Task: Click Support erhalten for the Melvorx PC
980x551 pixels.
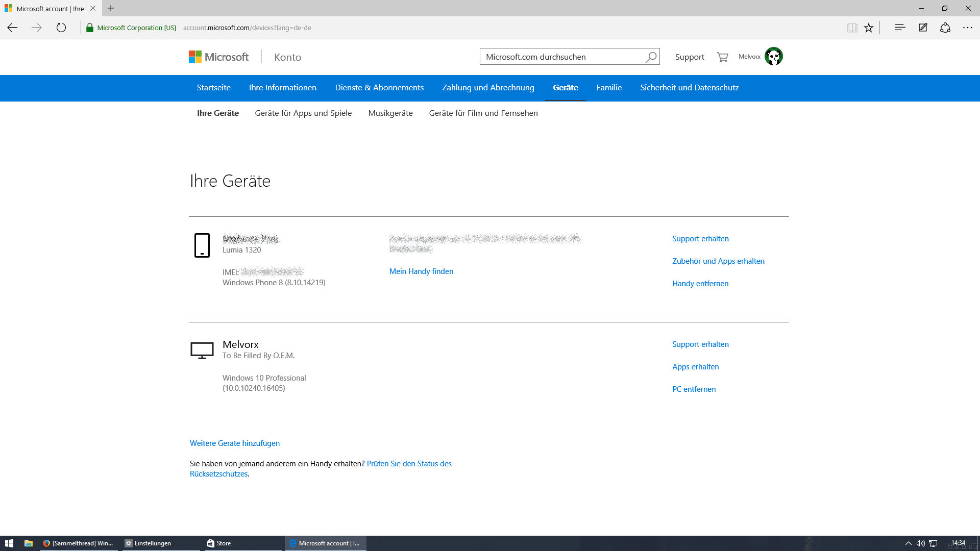Action: (x=700, y=344)
